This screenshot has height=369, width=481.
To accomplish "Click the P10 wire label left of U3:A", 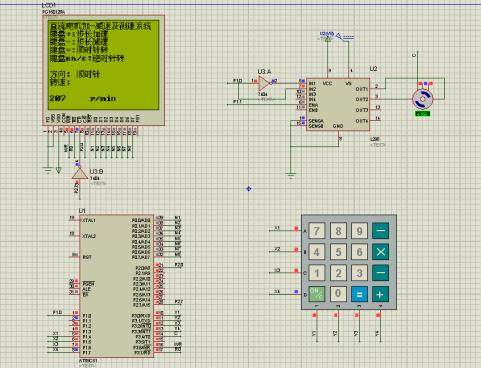I will coord(237,81).
